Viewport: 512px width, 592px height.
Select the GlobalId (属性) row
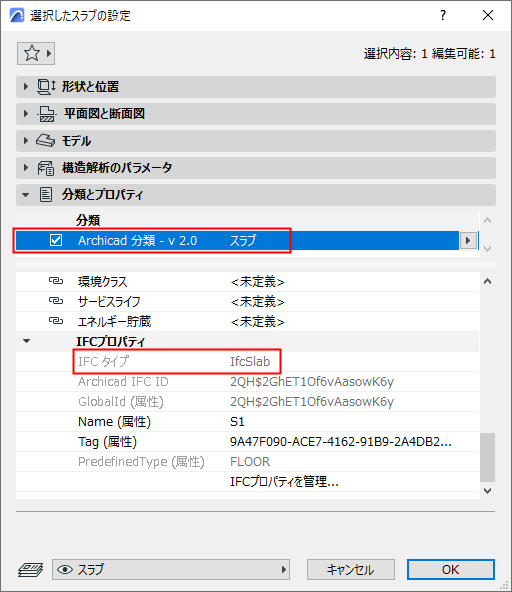247,402
